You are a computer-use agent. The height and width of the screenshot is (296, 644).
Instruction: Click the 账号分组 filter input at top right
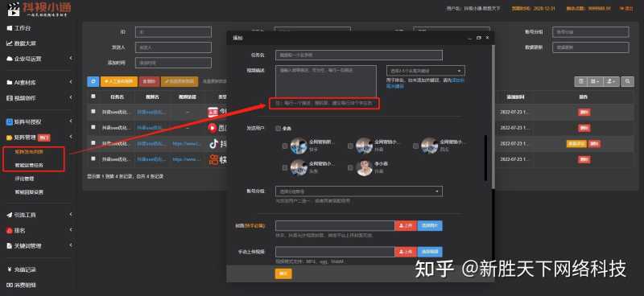click(x=590, y=32)
